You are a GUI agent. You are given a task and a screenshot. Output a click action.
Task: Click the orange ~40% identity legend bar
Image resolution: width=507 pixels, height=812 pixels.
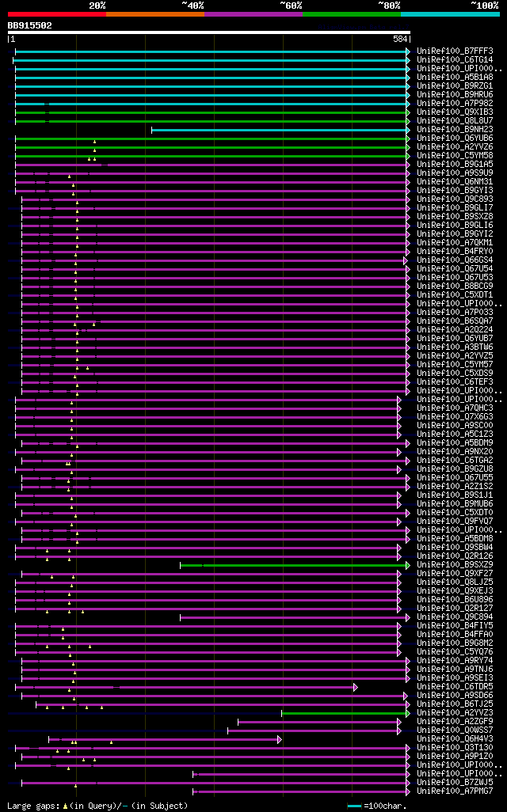[155, 14]
